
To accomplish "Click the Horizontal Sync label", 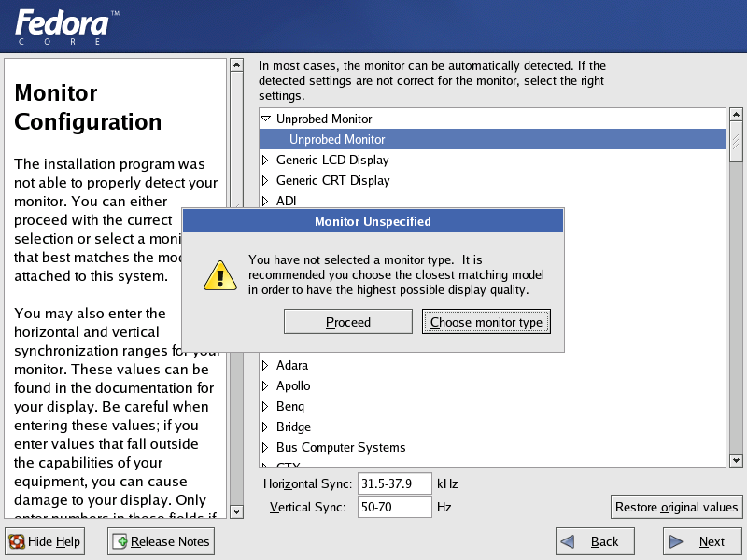I will click(x=307, y=483).
